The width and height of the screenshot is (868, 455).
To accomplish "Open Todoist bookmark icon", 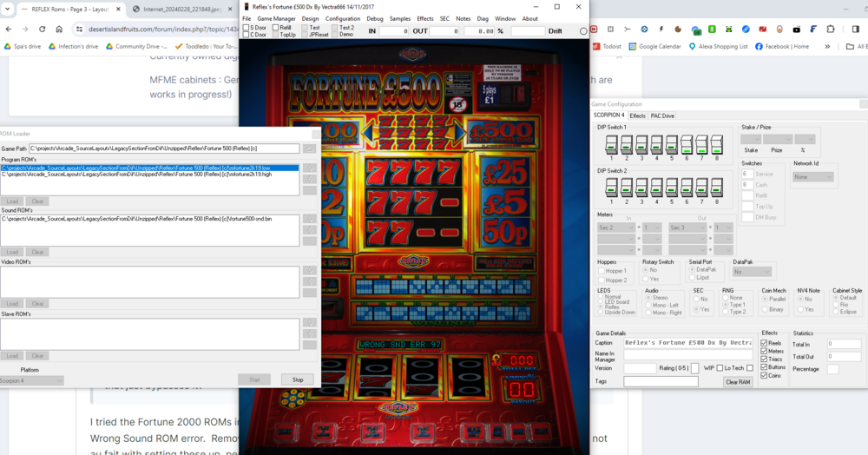I will pos(597,47).
